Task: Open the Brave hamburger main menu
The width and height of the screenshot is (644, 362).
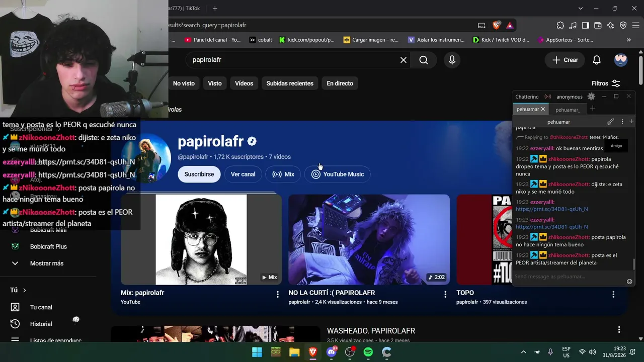Action: click(636, 25)
